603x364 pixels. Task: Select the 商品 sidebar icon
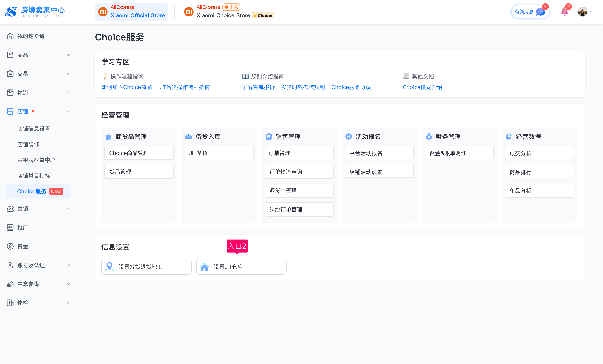point(10,55)
